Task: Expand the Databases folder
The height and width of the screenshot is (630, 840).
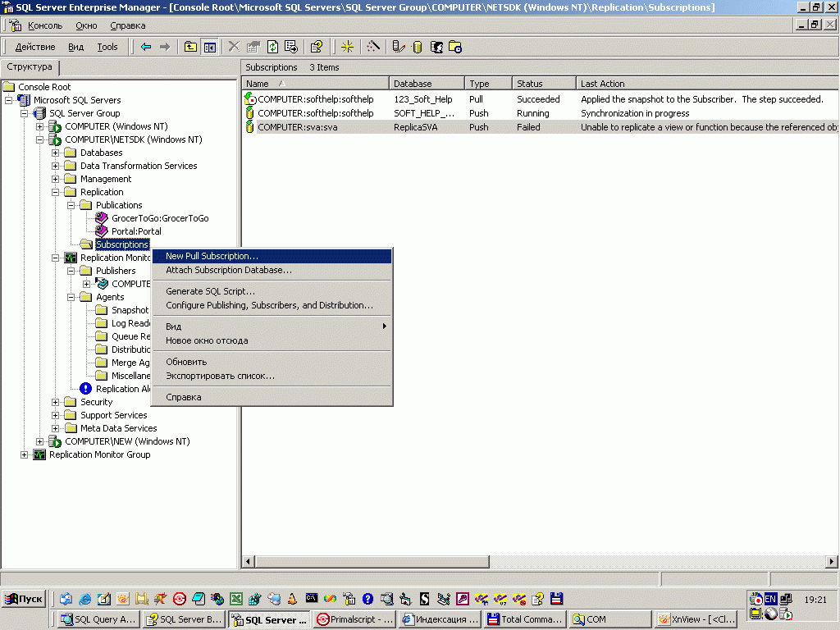Action: click(55, 153)
